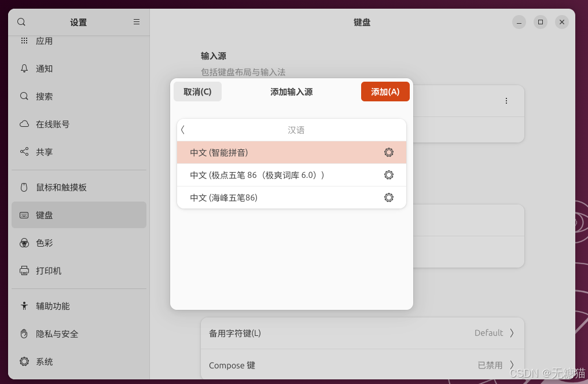Image resolution: width=588 pixels, height=384 pixels.
Task: Select 中文 (海峰五笔86) input source
Action: pos(291,198)
